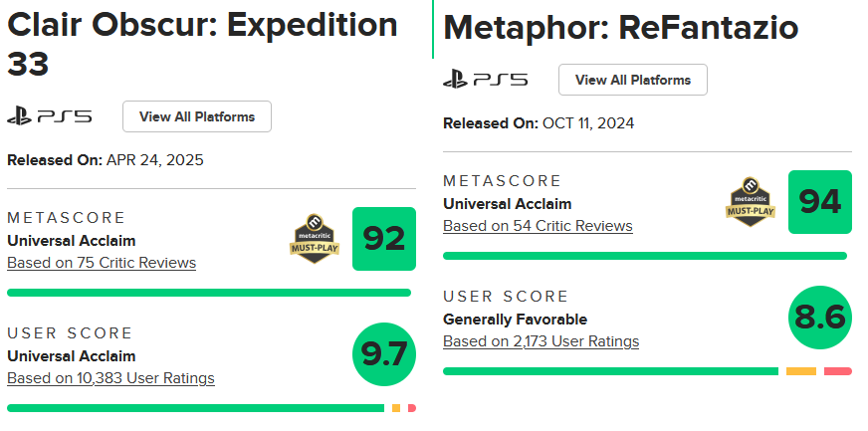Click the 9.7 user score circle
This screenshot has height=431, width=868.
tap(385, 353)
